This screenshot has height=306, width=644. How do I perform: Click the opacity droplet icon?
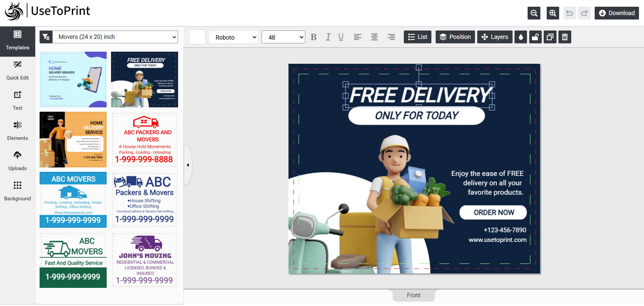[x=521, y=37]
